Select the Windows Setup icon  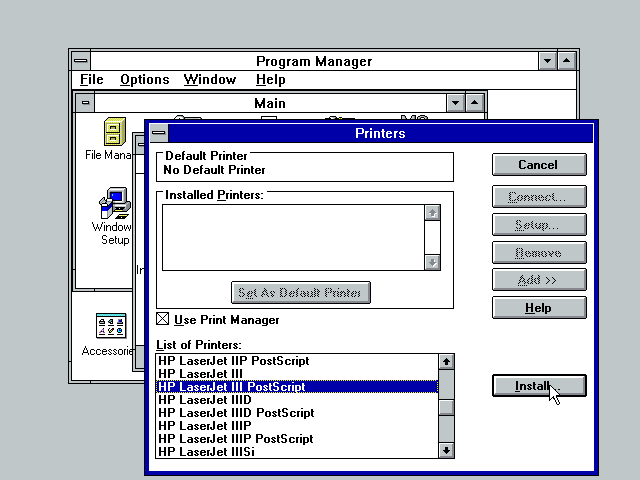(115, 204)
